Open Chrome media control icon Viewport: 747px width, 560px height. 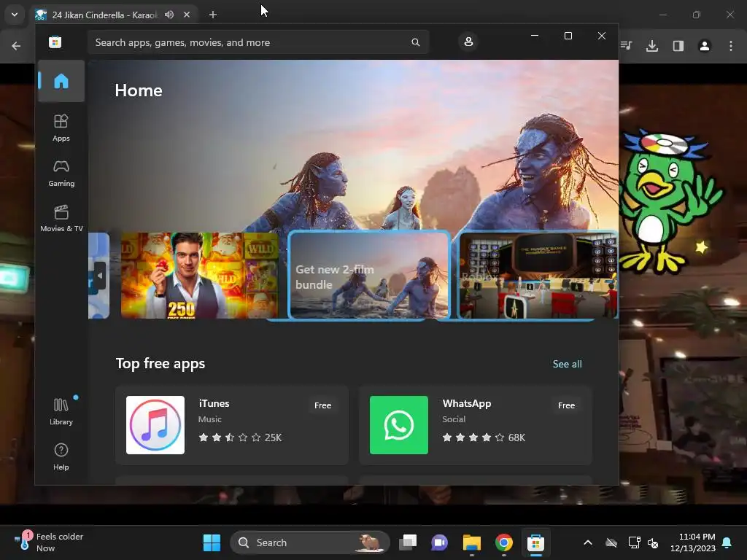[627, 46]
